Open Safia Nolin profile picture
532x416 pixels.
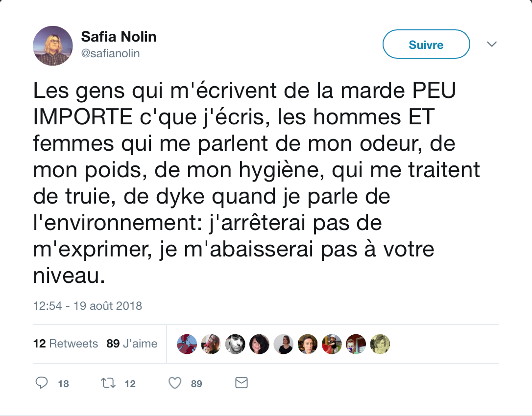tap(52, 46)
